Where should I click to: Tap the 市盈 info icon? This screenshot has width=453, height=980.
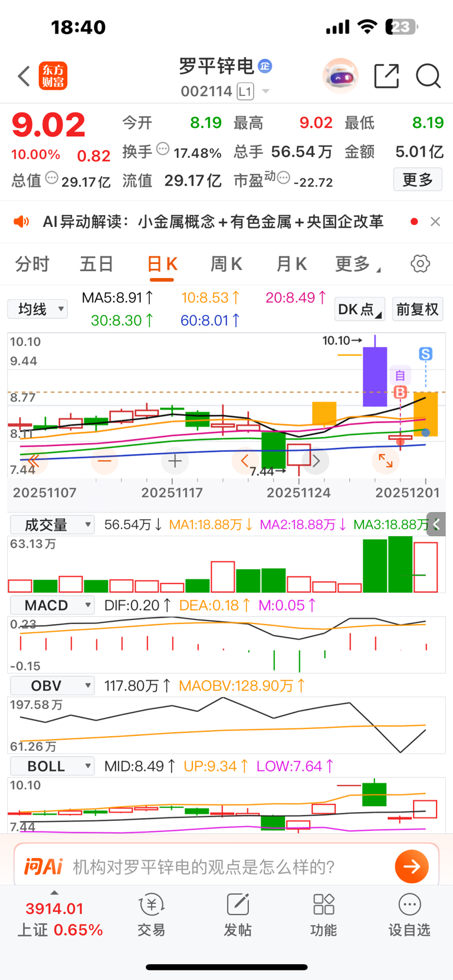(x=284, y=177)
